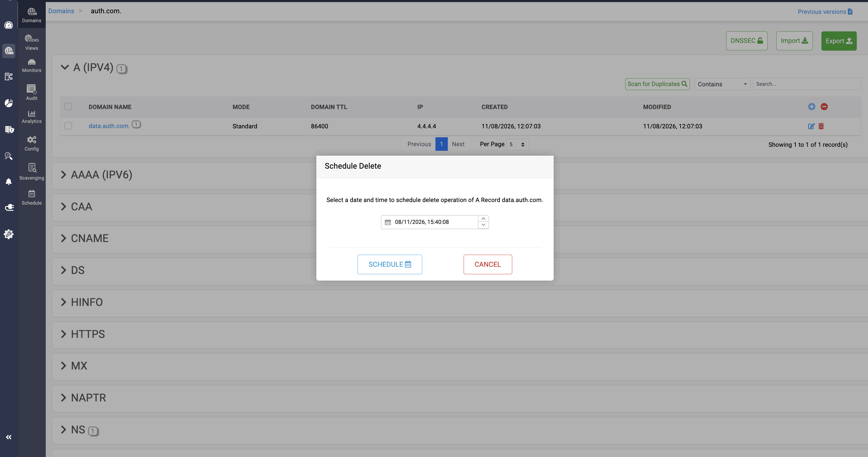Open the data.auth.com. record link
Screen dimensions: 868x457
(109, 126)
